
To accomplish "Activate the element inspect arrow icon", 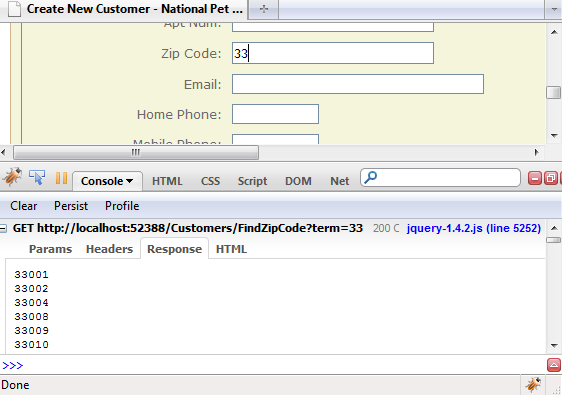I will (x=37, y=177).
